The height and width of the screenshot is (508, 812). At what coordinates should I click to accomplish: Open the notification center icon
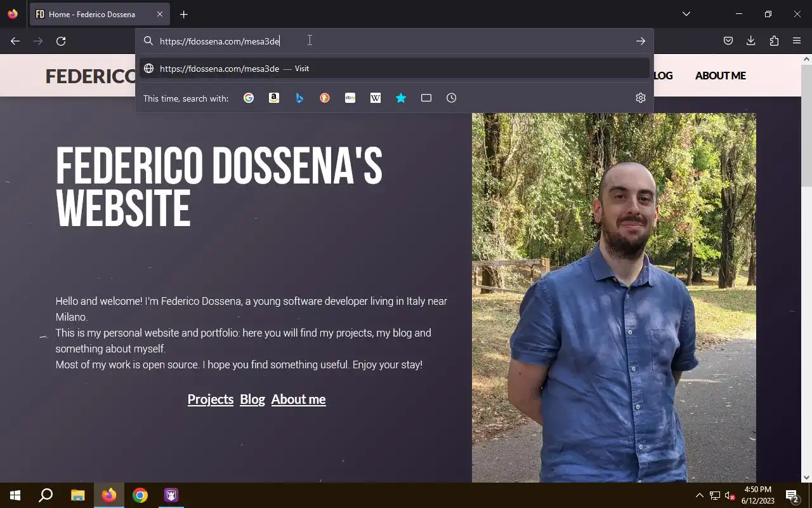tap(792, 495)
